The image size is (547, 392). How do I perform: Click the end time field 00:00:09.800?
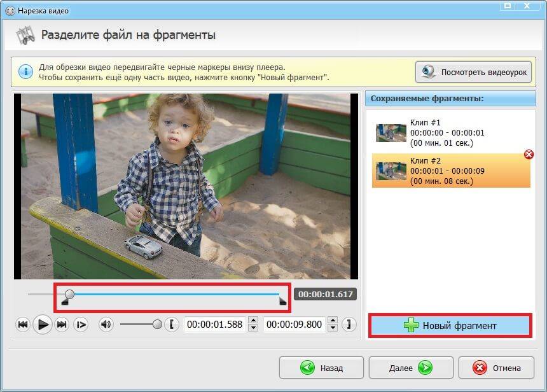pos(295,325)
